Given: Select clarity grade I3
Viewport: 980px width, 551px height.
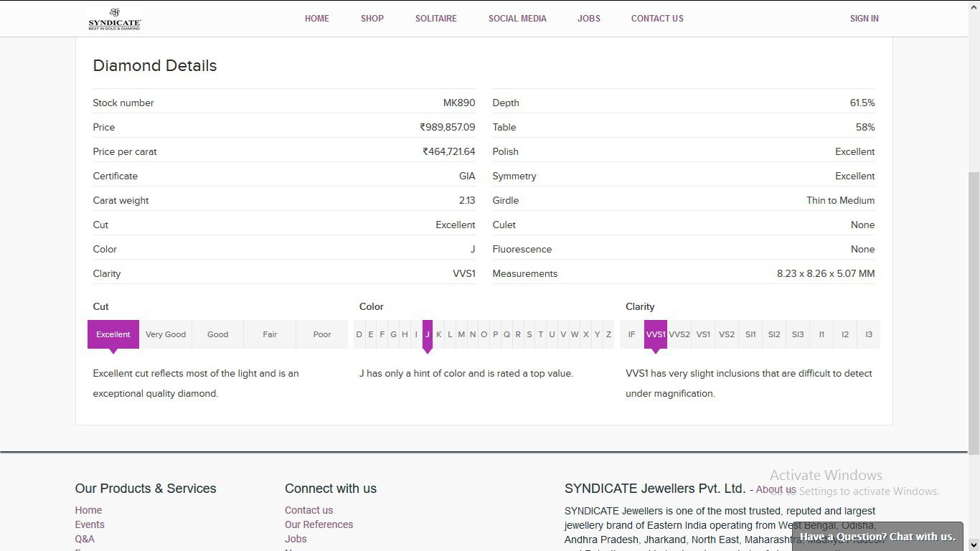Looking at the screenshot, I should (869, 334).
